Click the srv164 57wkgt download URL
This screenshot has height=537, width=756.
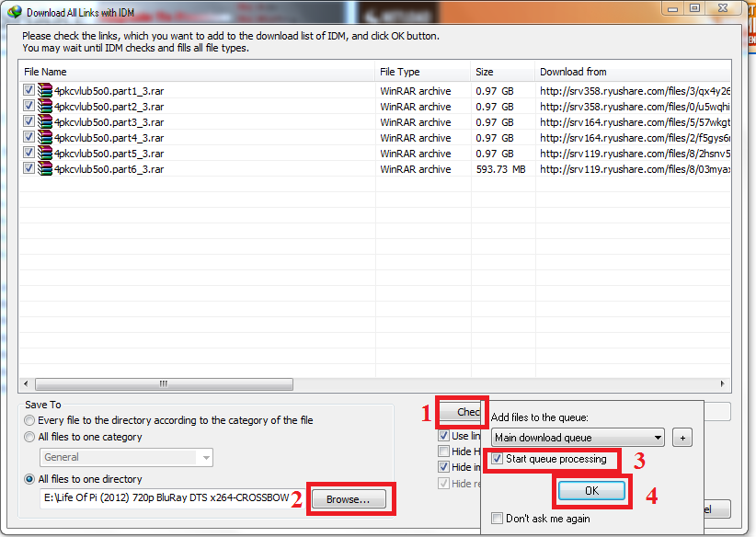[x=635, y=122]
